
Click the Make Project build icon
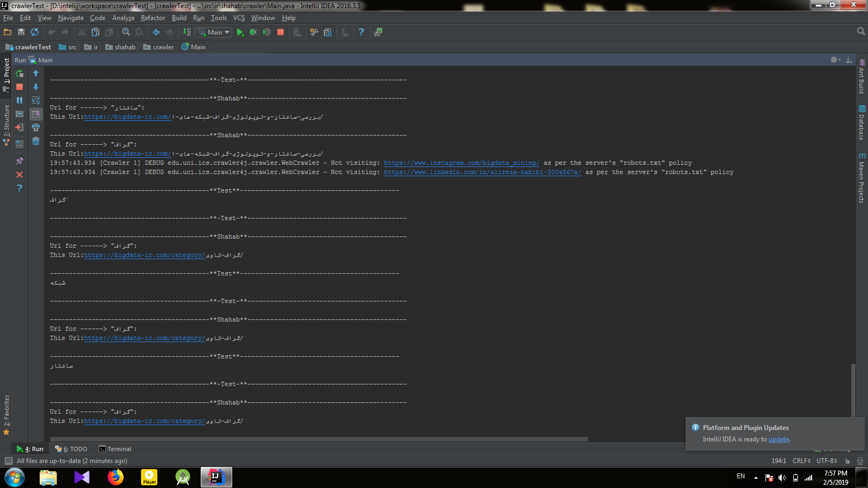coord(187,32)
